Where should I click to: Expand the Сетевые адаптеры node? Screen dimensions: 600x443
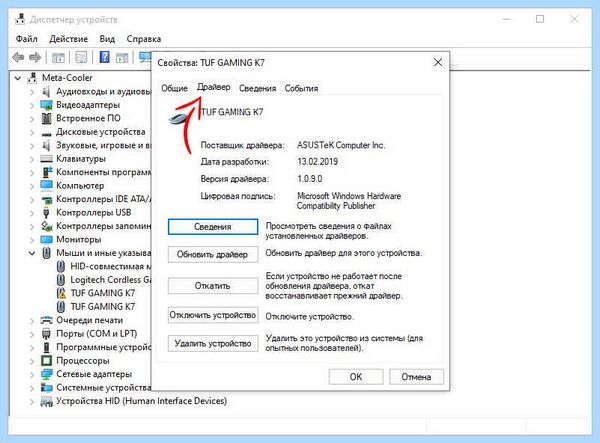[32, 374]
